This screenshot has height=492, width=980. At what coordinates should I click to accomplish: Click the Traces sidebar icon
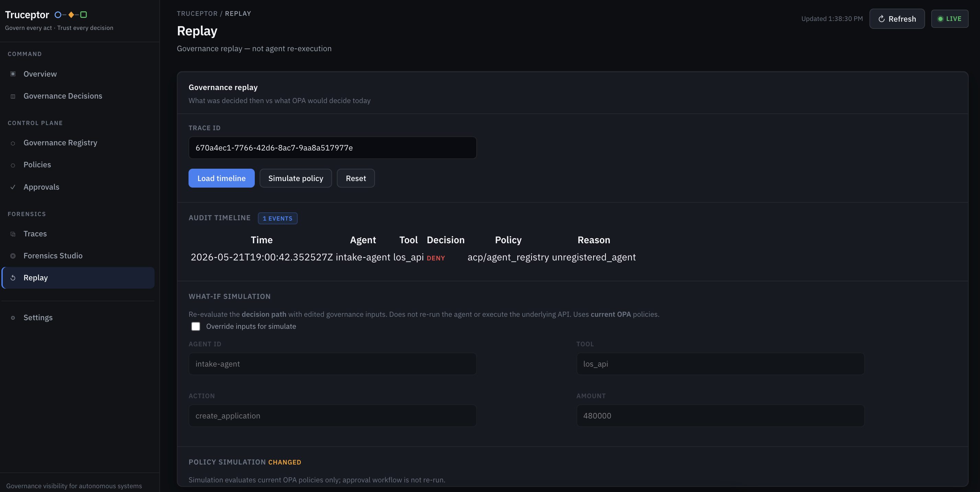[x=13, y=234]
